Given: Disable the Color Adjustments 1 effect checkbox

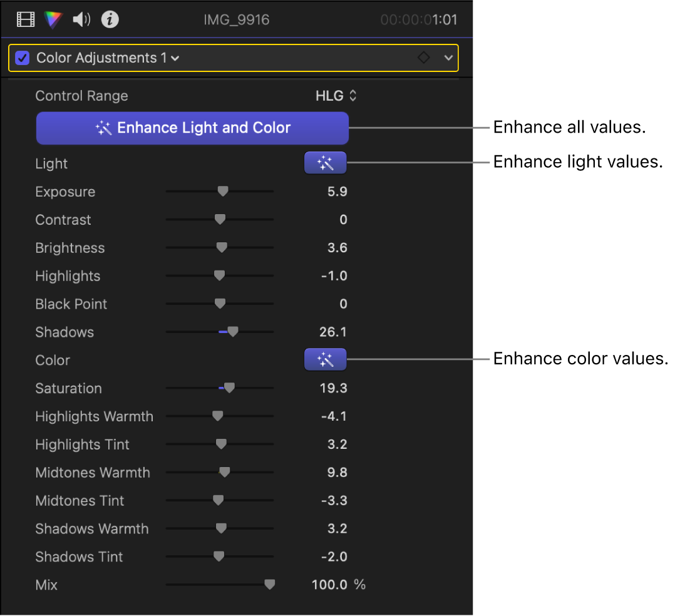Looking at the screenshot, I should point(23,57).
